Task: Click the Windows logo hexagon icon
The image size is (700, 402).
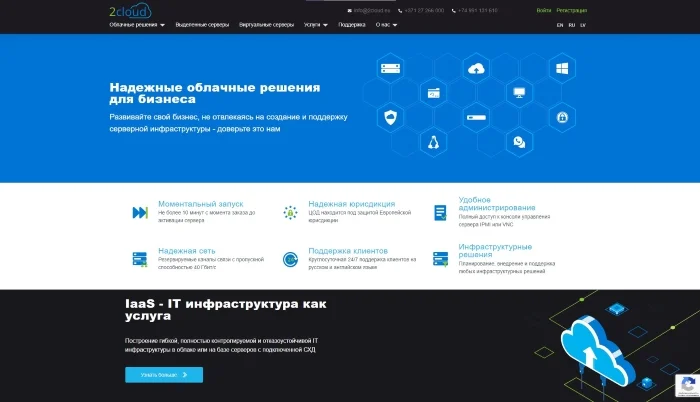Action: (562, 68)
